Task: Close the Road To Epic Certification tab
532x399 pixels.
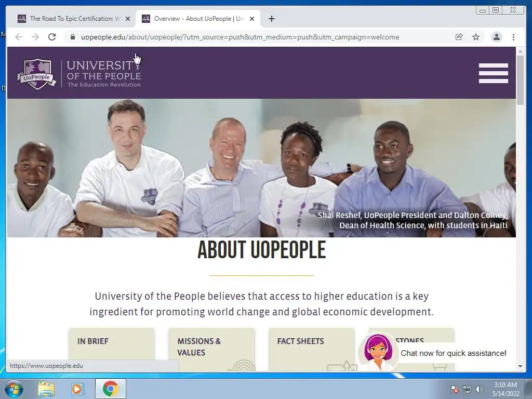Action: 128,19
